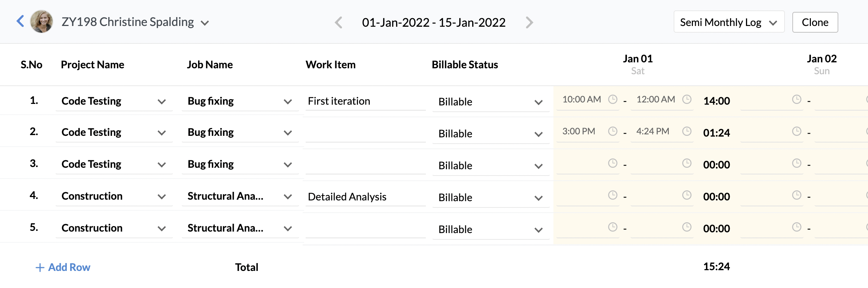
Task: Go to the next date period
Action: click(x=529, y=23)
